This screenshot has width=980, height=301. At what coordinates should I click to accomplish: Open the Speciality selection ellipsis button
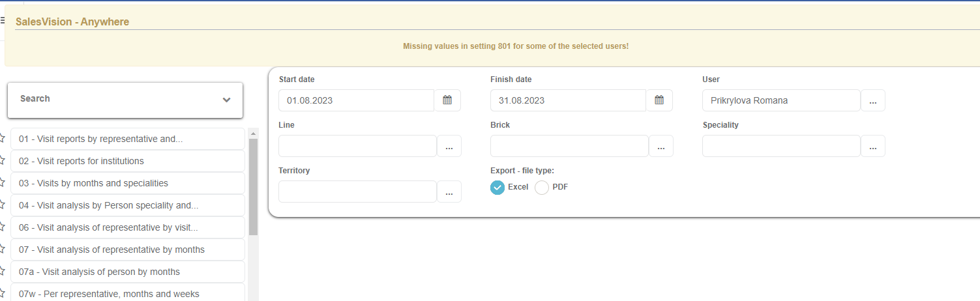(873, 147)
